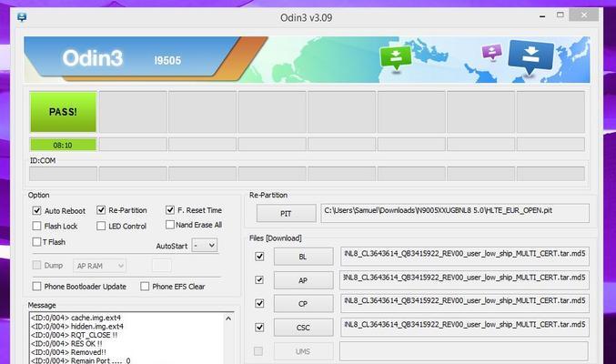The image size is (616, 364).
Task: Click the Odin3 app icon in title bar
Action: (22, 17)
